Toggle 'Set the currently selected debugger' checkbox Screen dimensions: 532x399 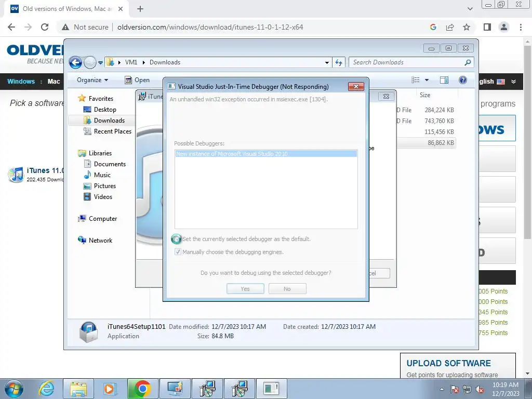click(x=177, y=239)
